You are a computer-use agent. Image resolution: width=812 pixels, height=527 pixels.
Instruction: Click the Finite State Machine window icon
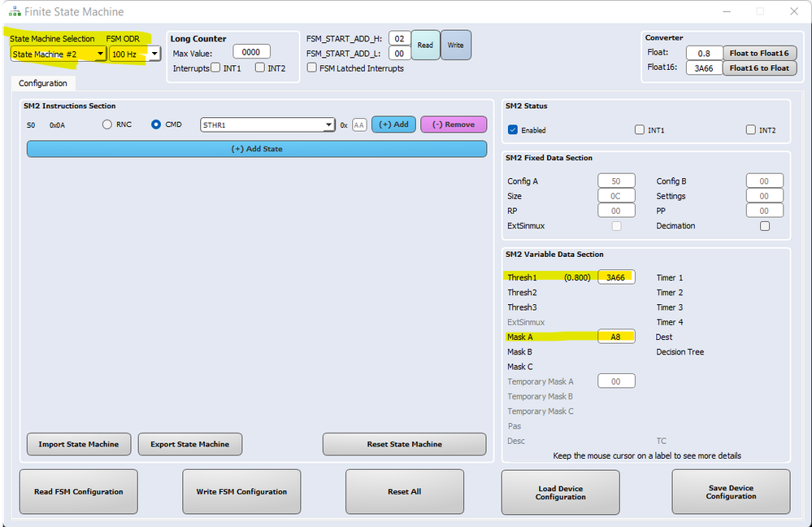click(15, 11)
